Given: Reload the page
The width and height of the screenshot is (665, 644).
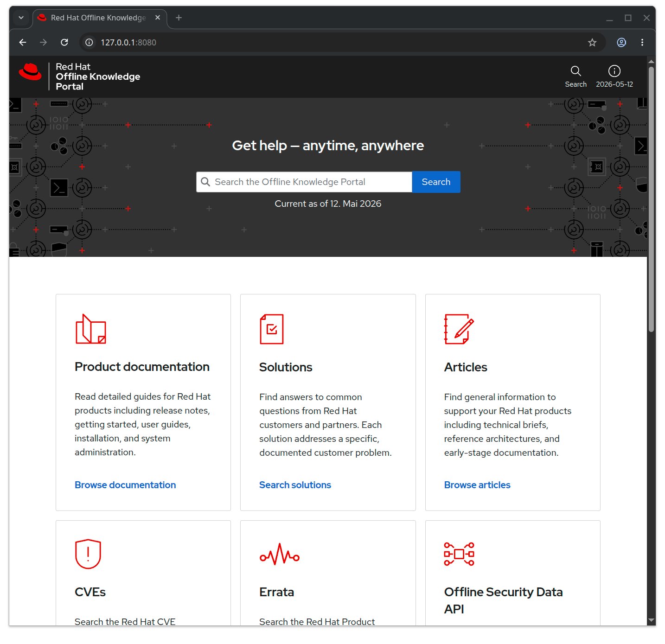Looking at the screenshot, I should coord(64,43).
